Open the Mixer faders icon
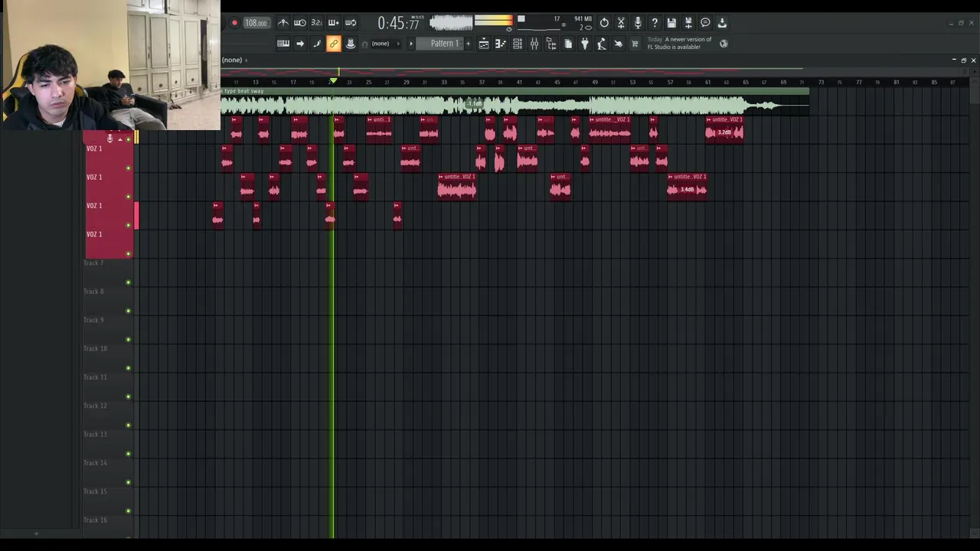This screenshot has height=551, width=980. point(534,44)
